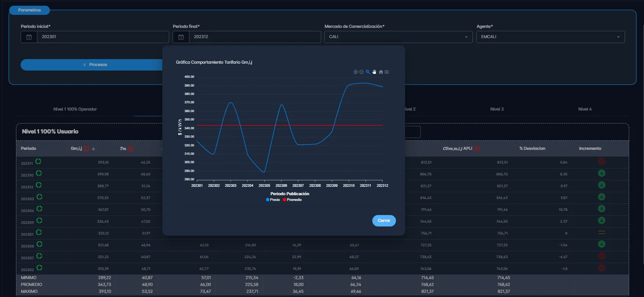Open the Mercado de Comercialización dropdown
Image resolution: width=644 pixels, height=297 pixels.
[x=398, y=37]
